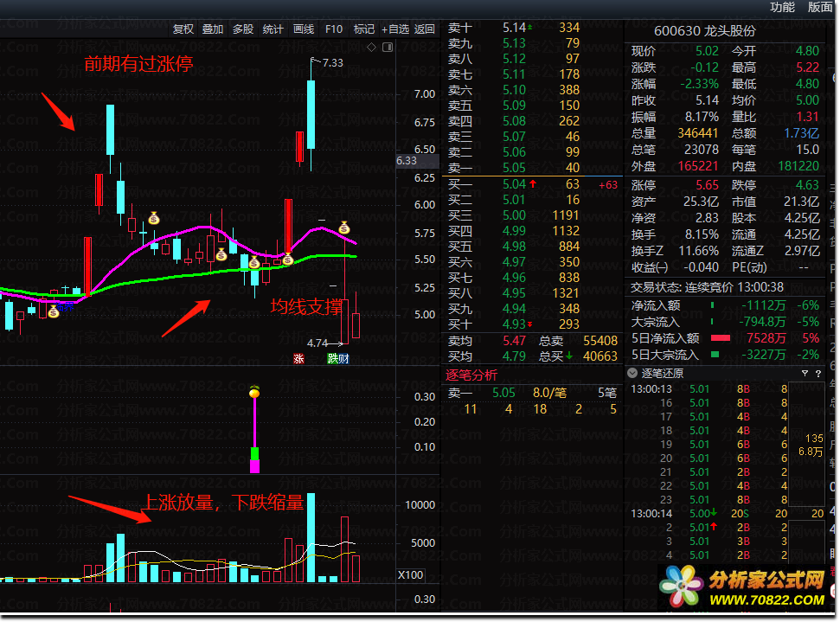Click the 7.33 high price label
The width and height of the screenshot is (840, 622).
(332, 62)
